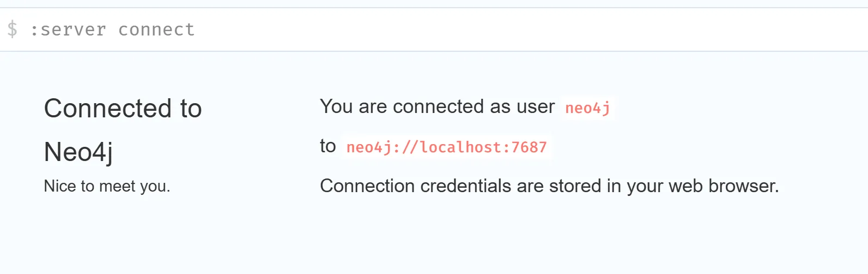Click the word "connect" in the command
Viewport: 868px width, 274px height.
(156, 29)
